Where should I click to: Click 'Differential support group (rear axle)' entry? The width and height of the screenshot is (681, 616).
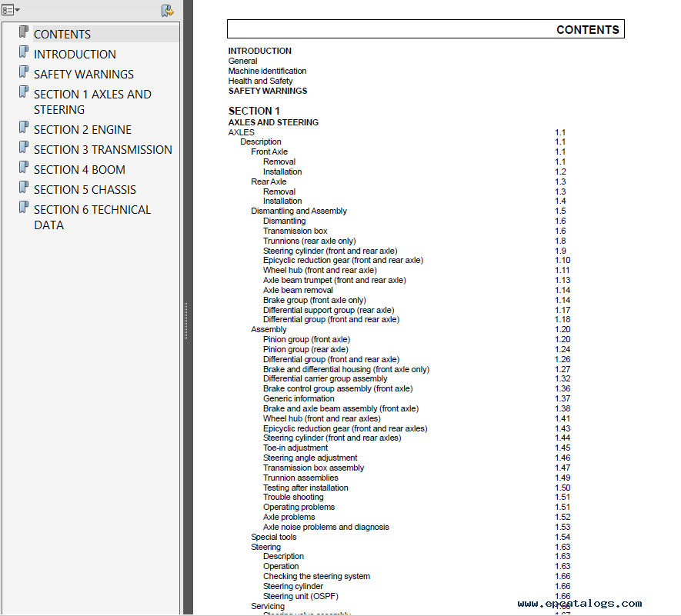click(x=329, y=310)
